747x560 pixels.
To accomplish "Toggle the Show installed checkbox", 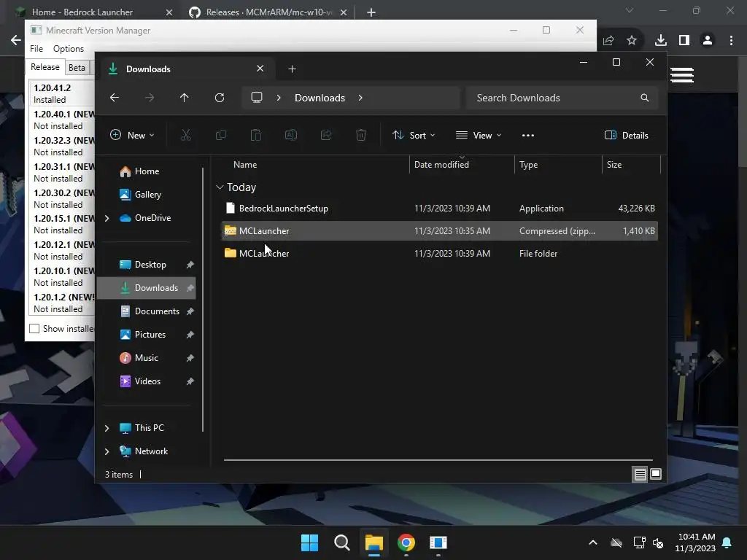I will point(34,329).
